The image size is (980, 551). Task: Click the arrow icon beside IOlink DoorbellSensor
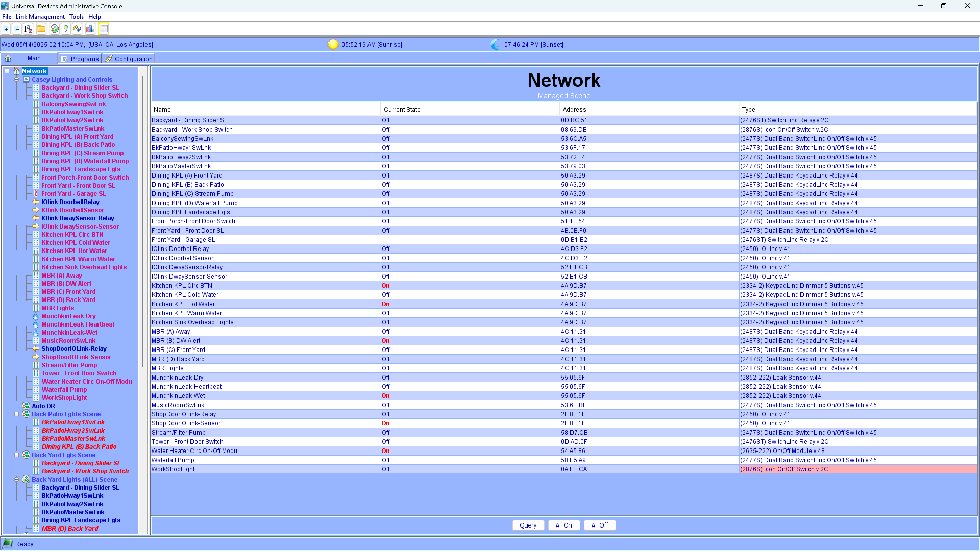pos(36,210)
